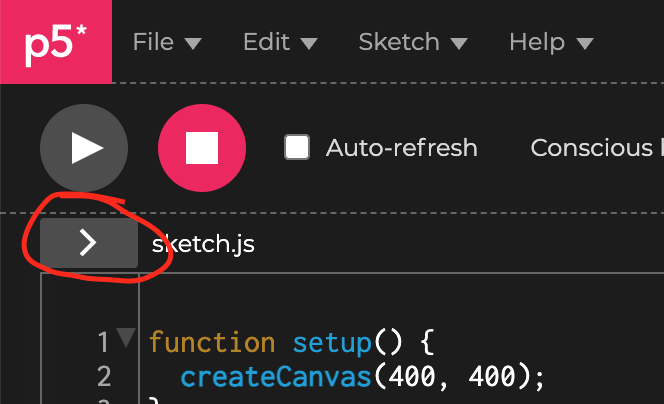The height and width of the screenshot is (404, 664).
Task: Run the sketch with the play button
Action: point(84,148)
